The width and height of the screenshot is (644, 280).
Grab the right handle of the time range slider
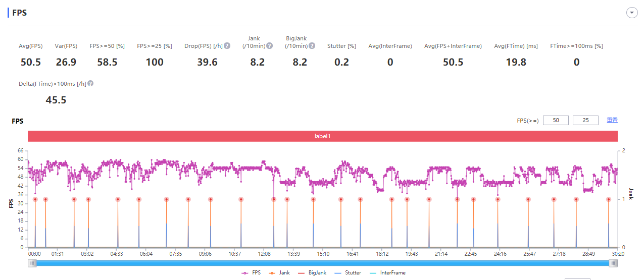pos(613,263)
